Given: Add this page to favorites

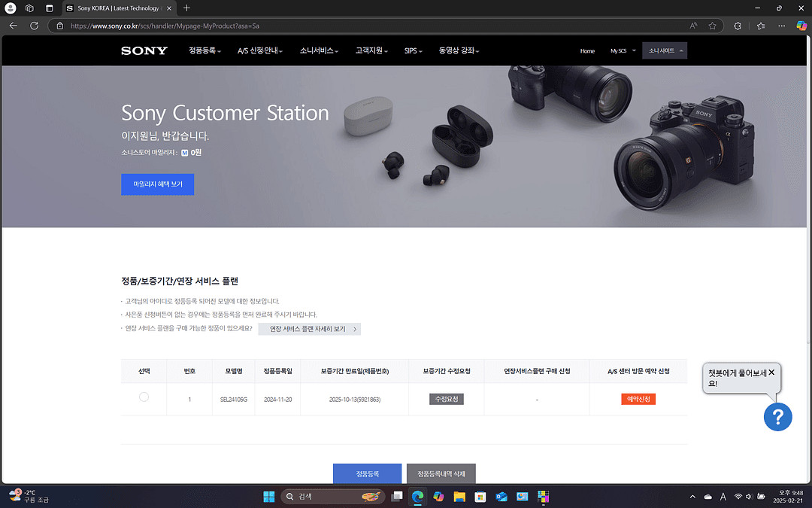Looking at the screenshot, I should pos(713,26).
